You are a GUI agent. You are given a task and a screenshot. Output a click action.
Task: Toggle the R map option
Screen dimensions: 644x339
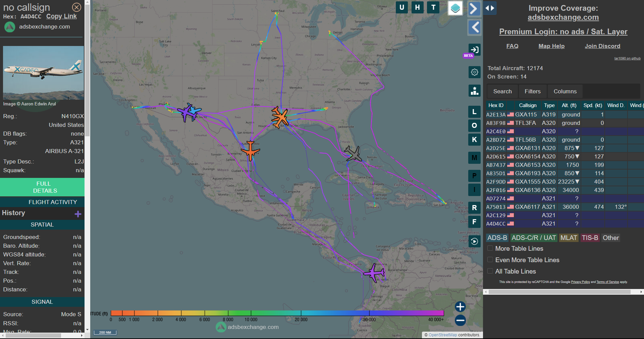[x=474, y=208]
